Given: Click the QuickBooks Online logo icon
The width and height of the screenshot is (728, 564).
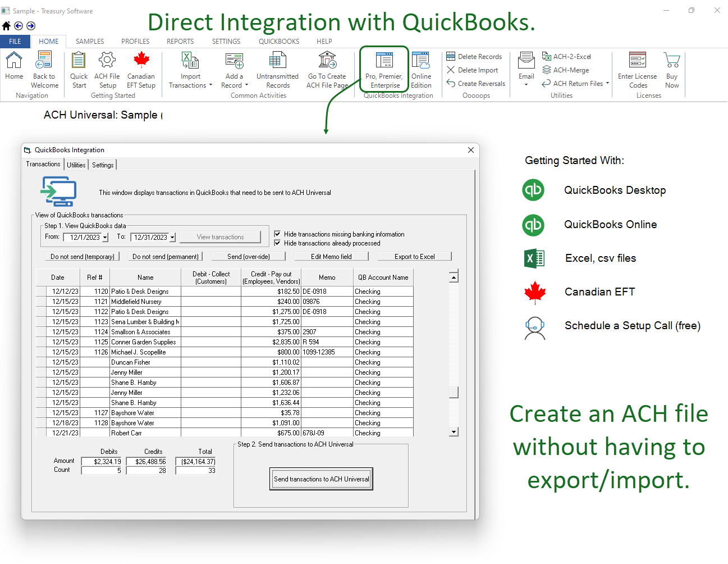Looking at the screenshot, I should [533, 225].
